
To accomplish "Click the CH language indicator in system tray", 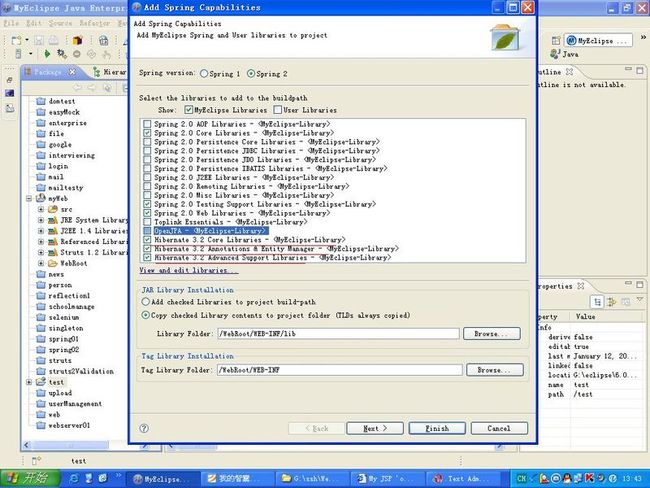I will click(x=521, y=478).
